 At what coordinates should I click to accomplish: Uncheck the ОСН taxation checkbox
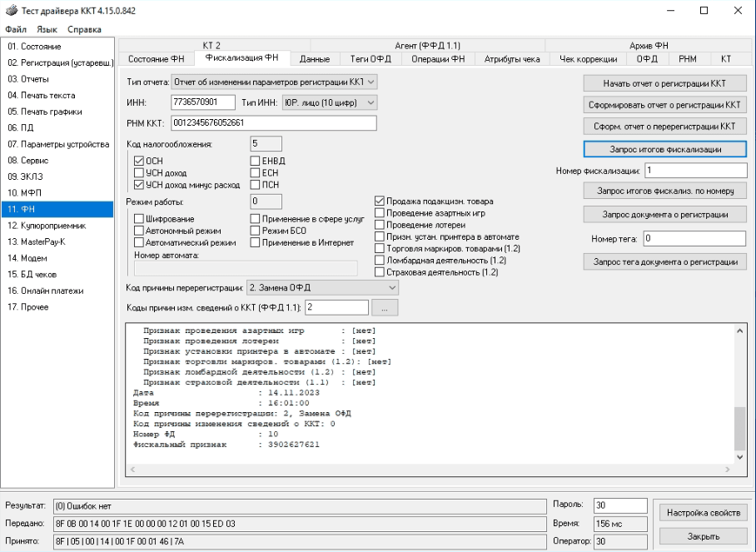[x=139, y=161]
